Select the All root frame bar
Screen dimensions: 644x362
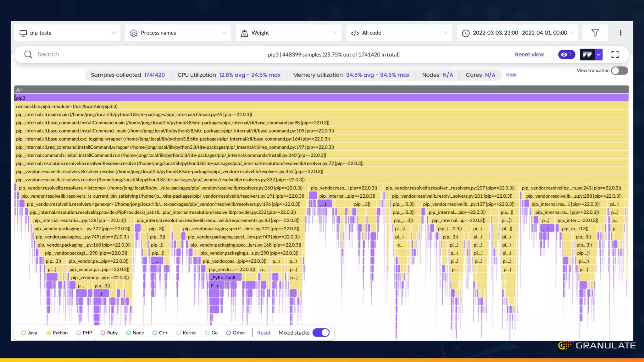(321, 90)
